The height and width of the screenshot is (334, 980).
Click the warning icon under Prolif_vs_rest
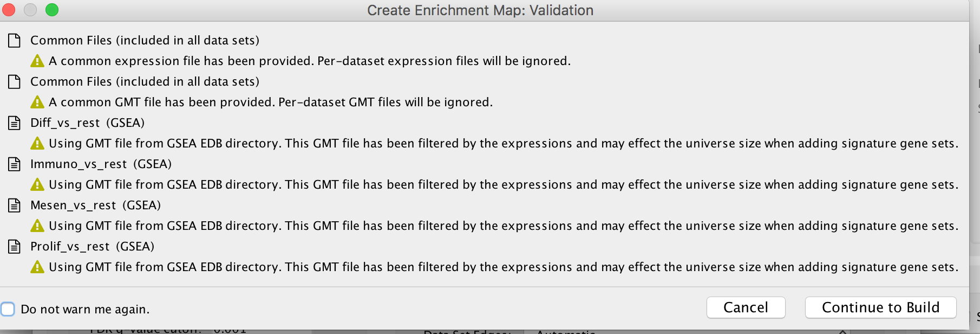[37, 267]
